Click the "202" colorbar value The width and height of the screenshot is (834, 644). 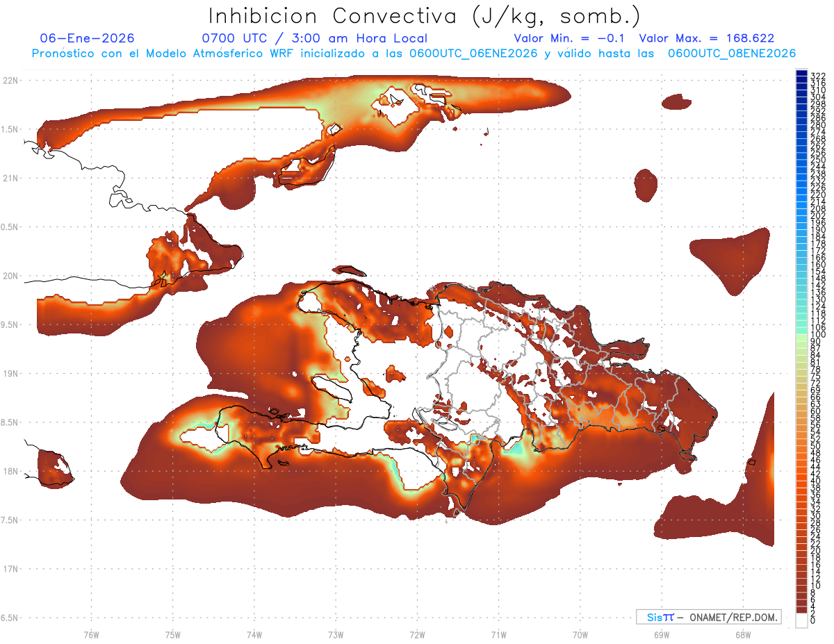[x=818, y=215]
